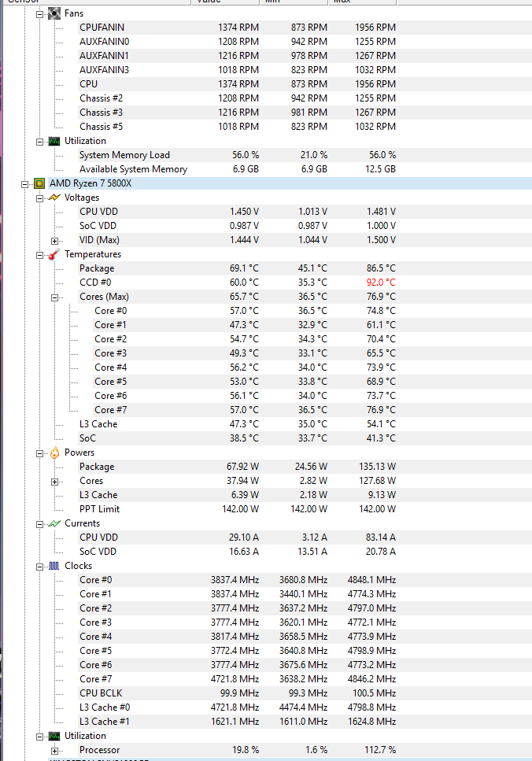Screen dimensions: 532x761
Task: Collapse the Cores (Max) temperature list
Action: click(x=54, y=297)
